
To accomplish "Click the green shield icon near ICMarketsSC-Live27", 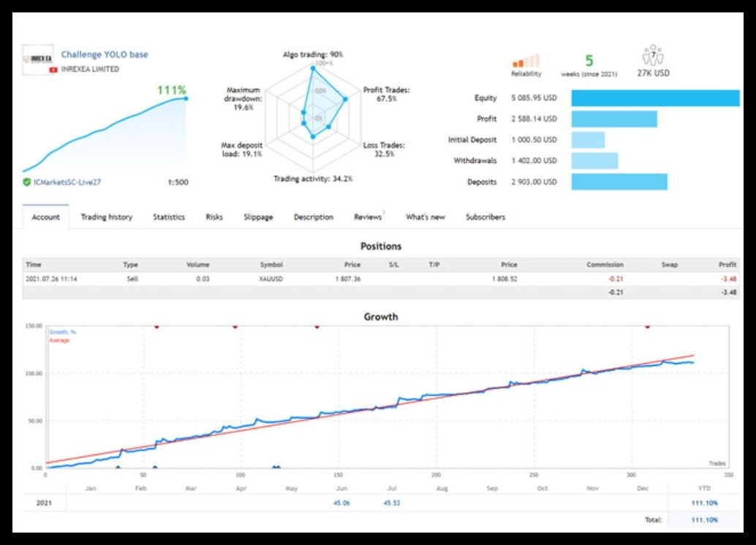I will tap(26, 182).
